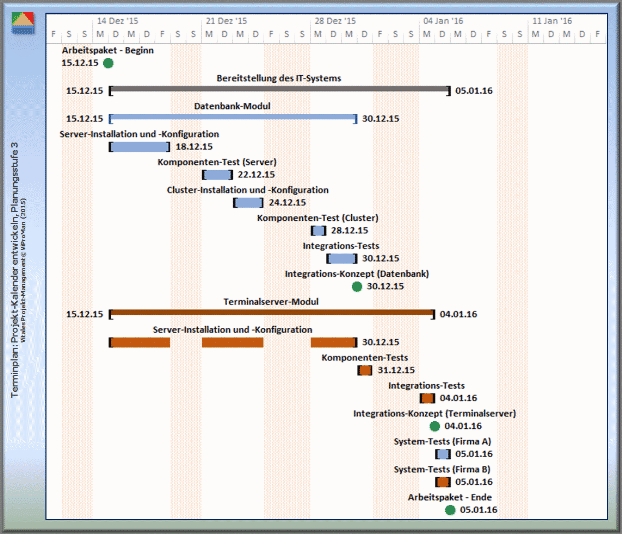Select the Bereitstellung des IT-Systems summary bar

[x=280, y=90]
